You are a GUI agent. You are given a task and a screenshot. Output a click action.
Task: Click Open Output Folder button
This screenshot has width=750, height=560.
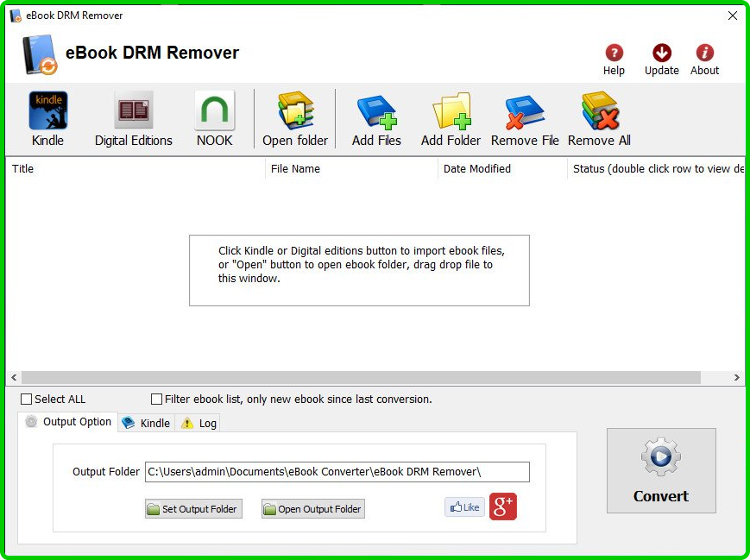point(313,509)
